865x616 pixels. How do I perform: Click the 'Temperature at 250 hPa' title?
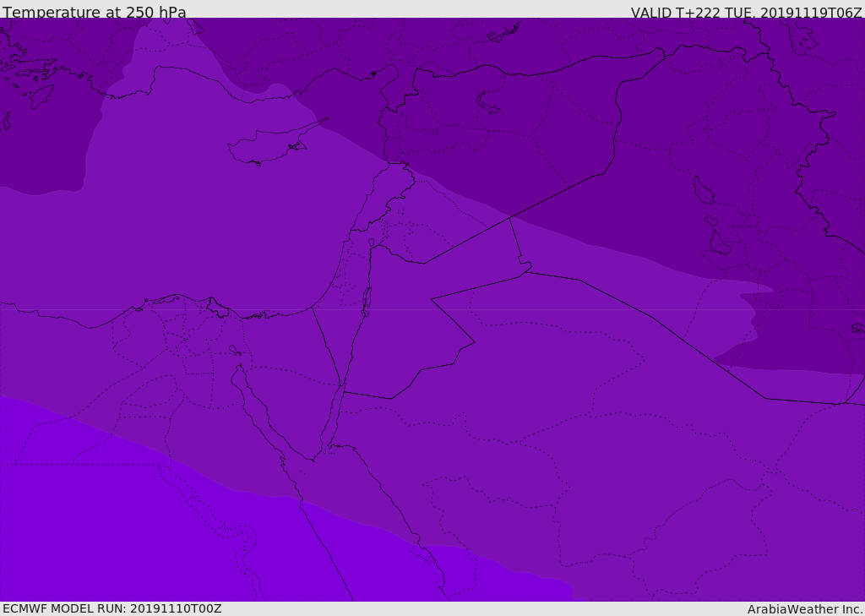95,12
